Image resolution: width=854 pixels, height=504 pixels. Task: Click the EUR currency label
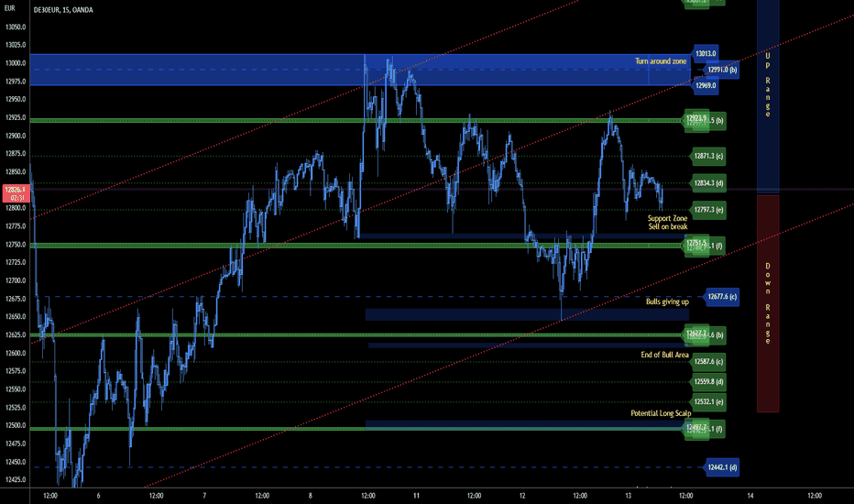tap(9, 9)
